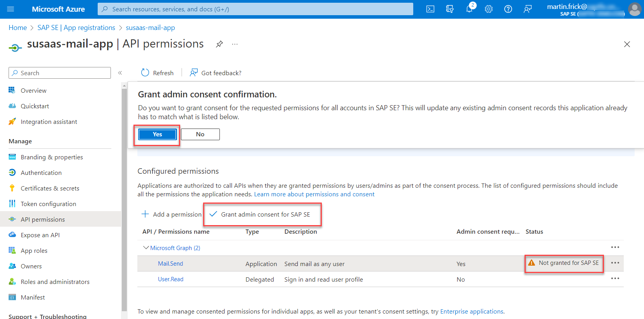644x319 pixels.
Task: Open more options for User.Read row
Action: click(615, 278)
